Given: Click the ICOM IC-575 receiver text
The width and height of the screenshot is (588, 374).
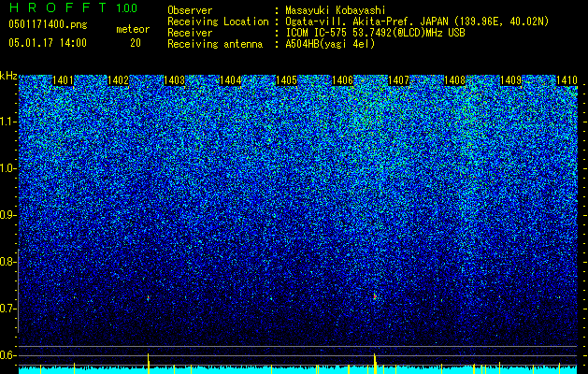Looking at the screenshot, I should pos(375,33).
